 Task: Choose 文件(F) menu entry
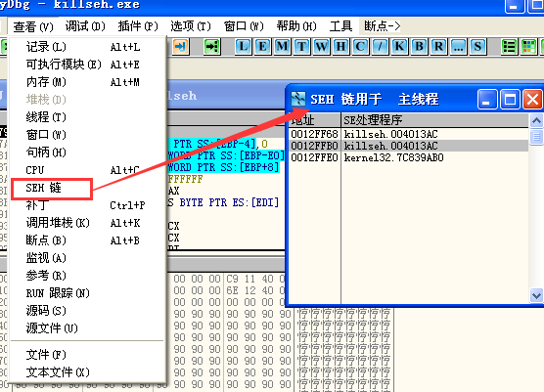point(87,355)
